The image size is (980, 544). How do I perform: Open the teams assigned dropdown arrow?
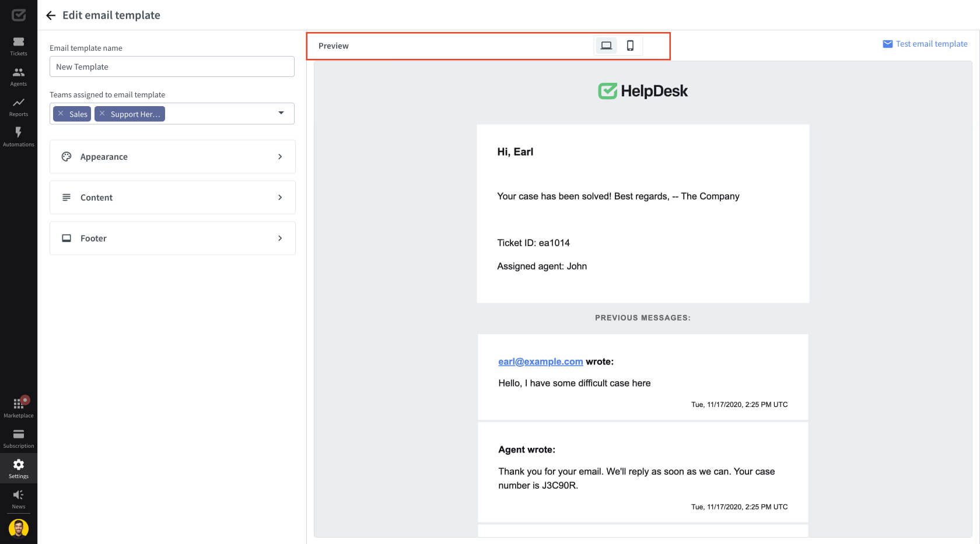[281, 113]
